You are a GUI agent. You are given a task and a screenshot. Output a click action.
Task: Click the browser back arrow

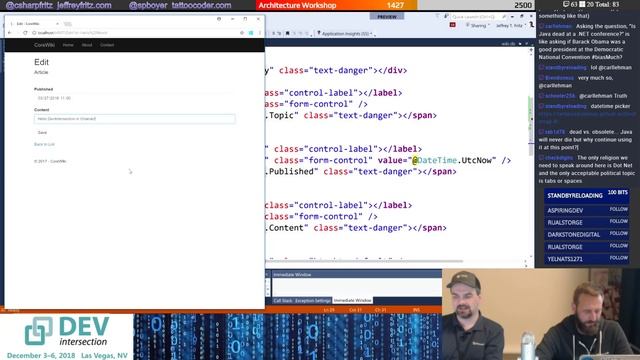(x=10, y=33)
